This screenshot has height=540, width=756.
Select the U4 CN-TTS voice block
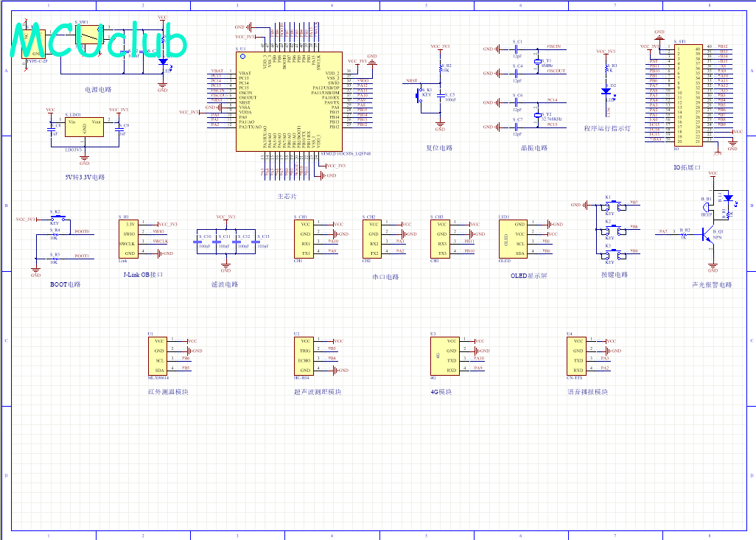(577, 357)
